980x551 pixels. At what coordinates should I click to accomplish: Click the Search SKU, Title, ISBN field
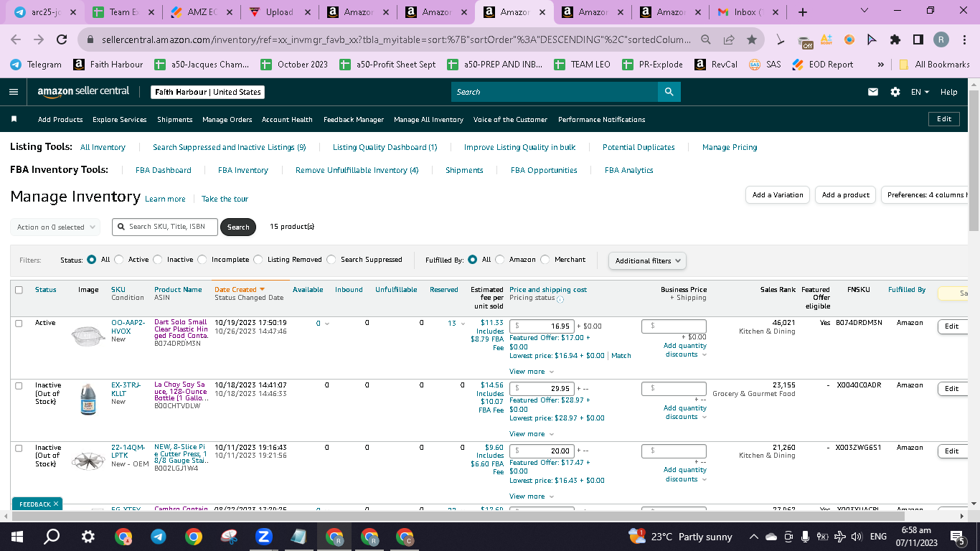point(164,227)
